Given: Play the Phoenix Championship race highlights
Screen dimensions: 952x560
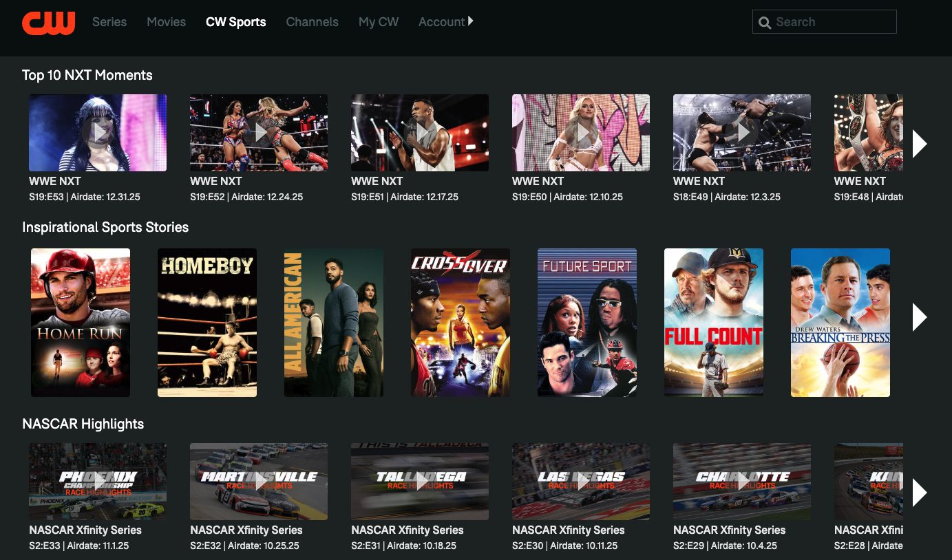Looking at the screenshot, I should 97,482.
